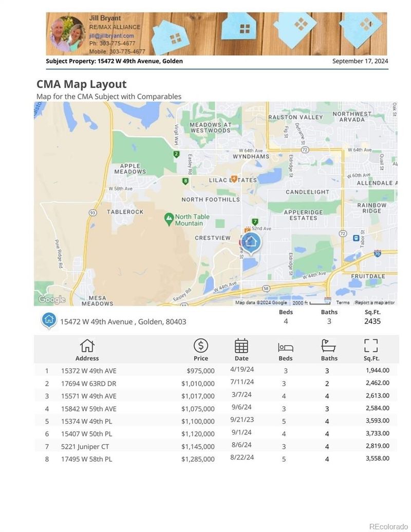411x532 pixels.
Task: Click the agent photo in the header
Action: point(68,34)
